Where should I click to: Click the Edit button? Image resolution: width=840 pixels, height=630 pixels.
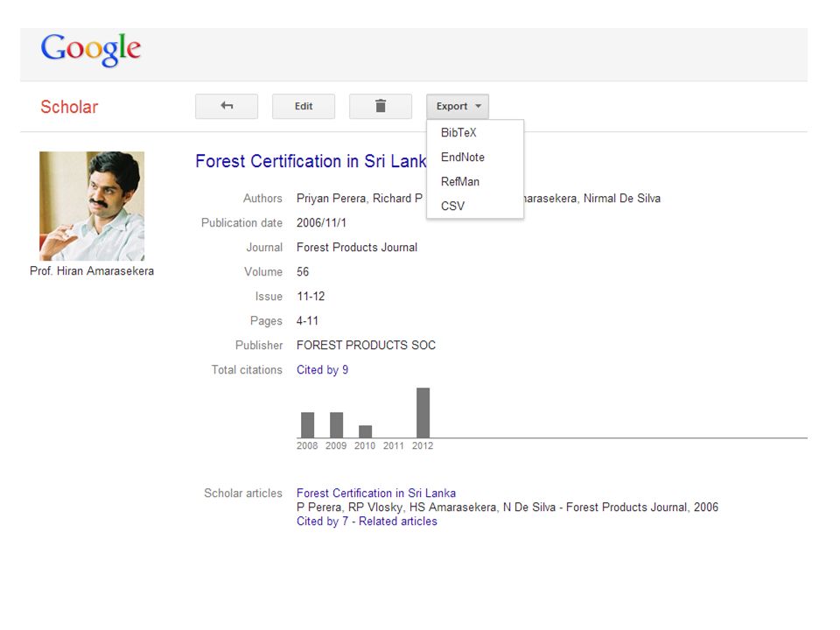tap(304, 106)
